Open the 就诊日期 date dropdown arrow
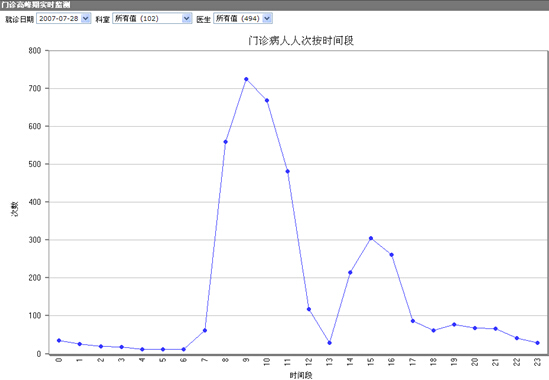 (x=86, y=18)
